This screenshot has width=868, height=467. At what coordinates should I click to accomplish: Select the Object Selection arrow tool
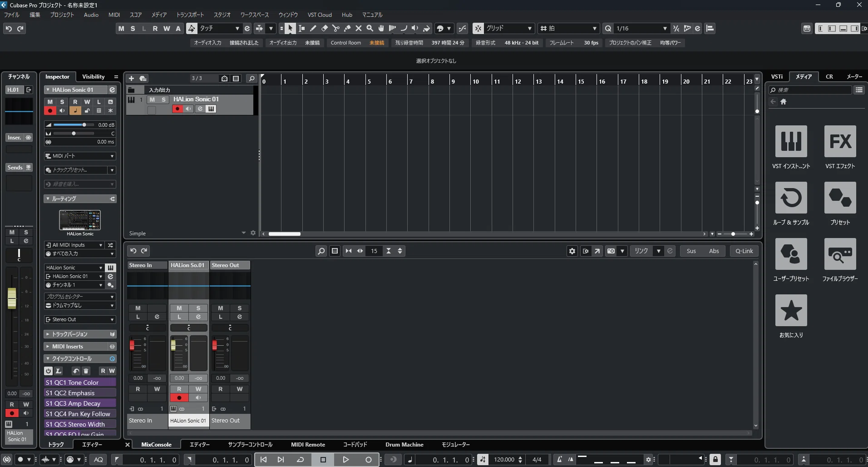pos(291,28)
